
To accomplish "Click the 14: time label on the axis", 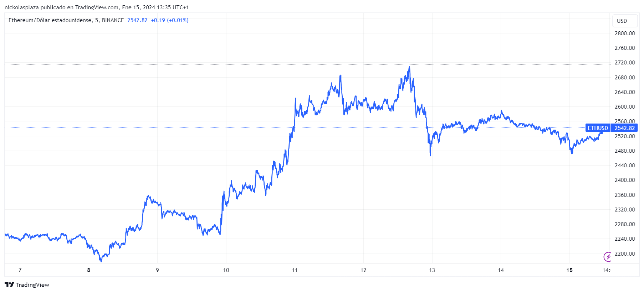I will 607,270.
